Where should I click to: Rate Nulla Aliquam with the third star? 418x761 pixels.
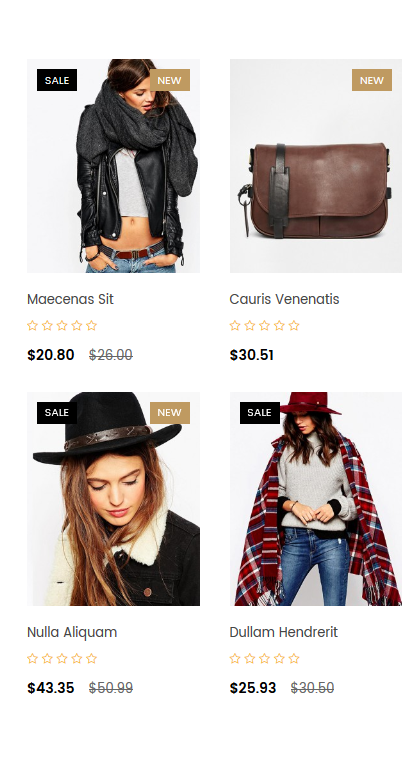(x=62, y=659)
